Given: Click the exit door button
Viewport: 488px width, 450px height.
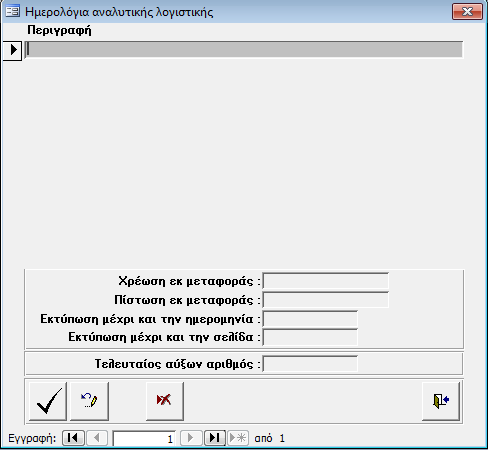Looking at the screenshot, I should 441,401.
